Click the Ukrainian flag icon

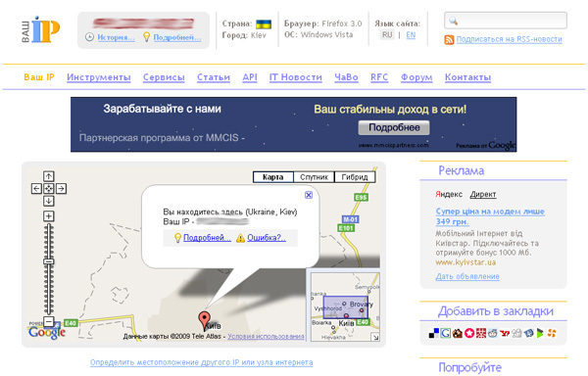[264, 24]
